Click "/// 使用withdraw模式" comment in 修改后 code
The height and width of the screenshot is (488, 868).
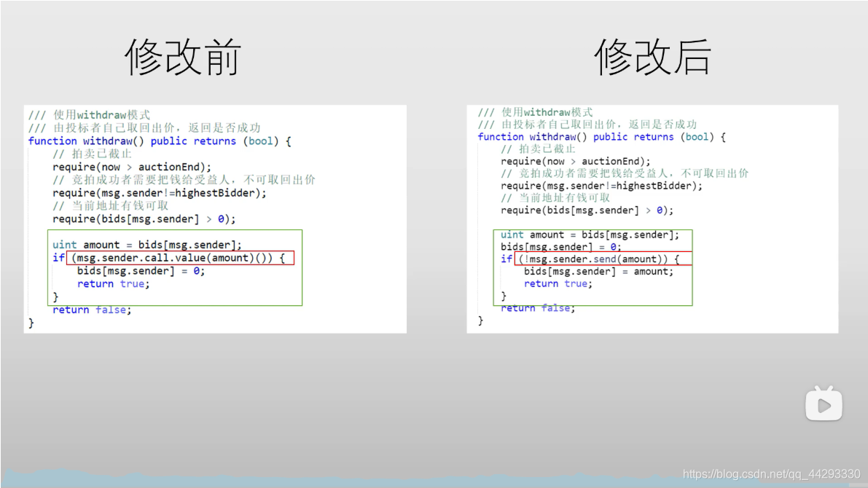point(536,112)
